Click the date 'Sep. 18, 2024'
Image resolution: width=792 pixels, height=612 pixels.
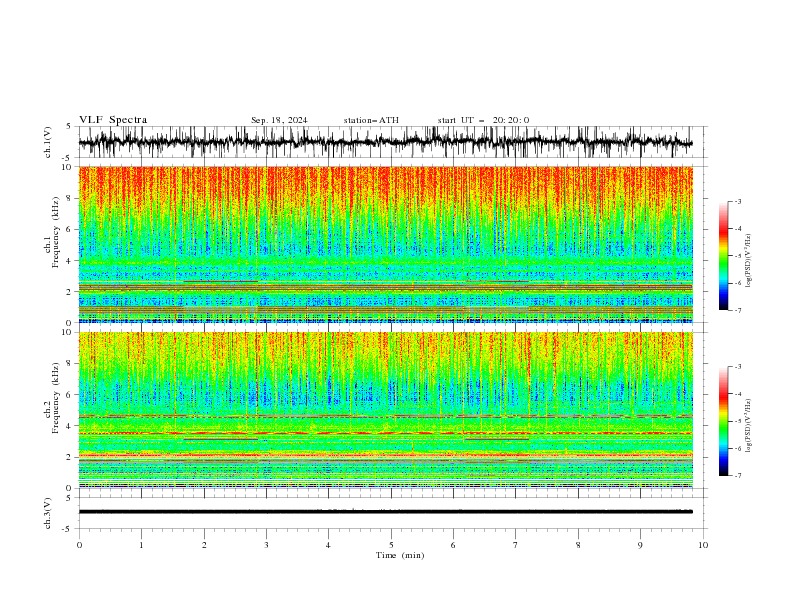click(279, 120)
